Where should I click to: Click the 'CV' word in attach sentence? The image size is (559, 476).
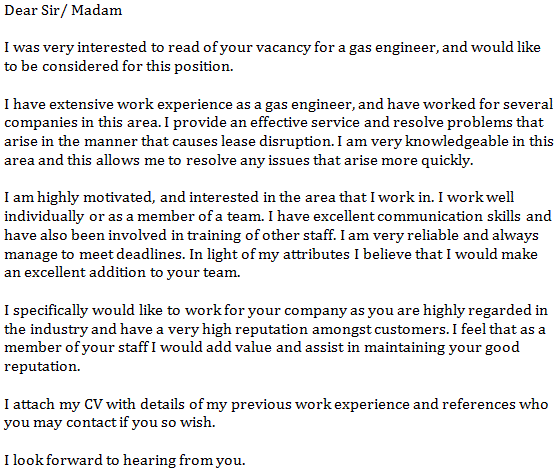point(93,405)
